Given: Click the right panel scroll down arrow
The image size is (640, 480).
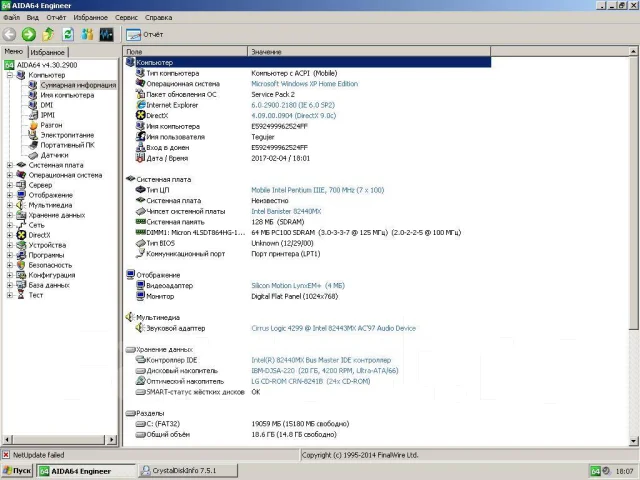Looking at the screenshot, I should [633, 441].
